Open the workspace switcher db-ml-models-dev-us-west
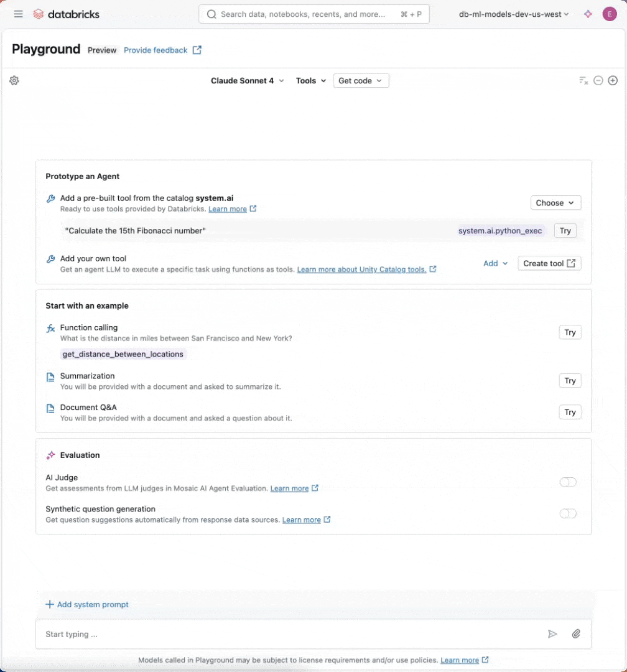The height and width of the screenshot is (672, 627). pos(513,14)
